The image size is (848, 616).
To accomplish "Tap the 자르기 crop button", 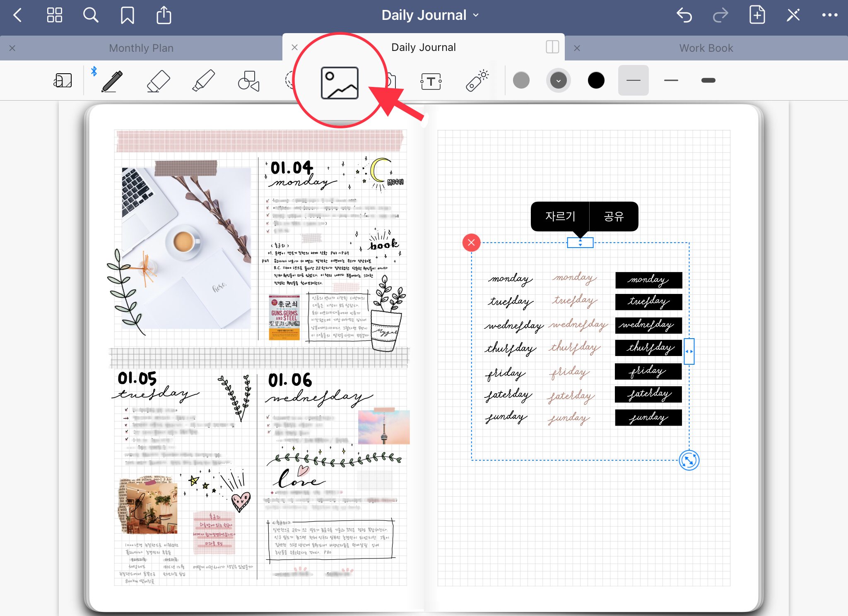I will [x=560, y=216].
